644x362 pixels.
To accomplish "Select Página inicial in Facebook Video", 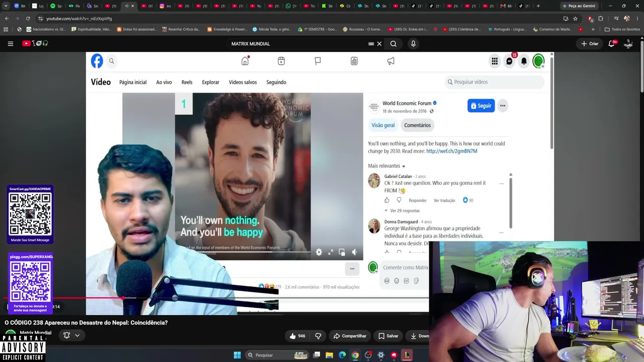I will [x=133, y=82].
